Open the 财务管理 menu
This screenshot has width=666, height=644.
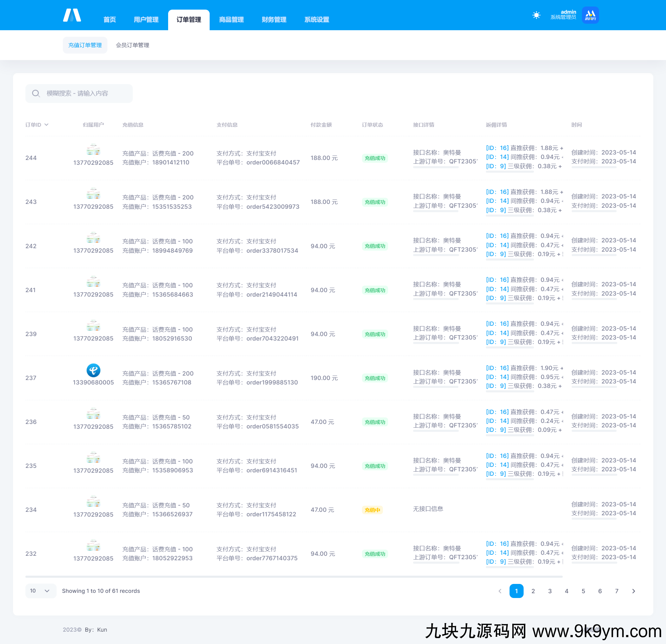(x=274, y=20)
